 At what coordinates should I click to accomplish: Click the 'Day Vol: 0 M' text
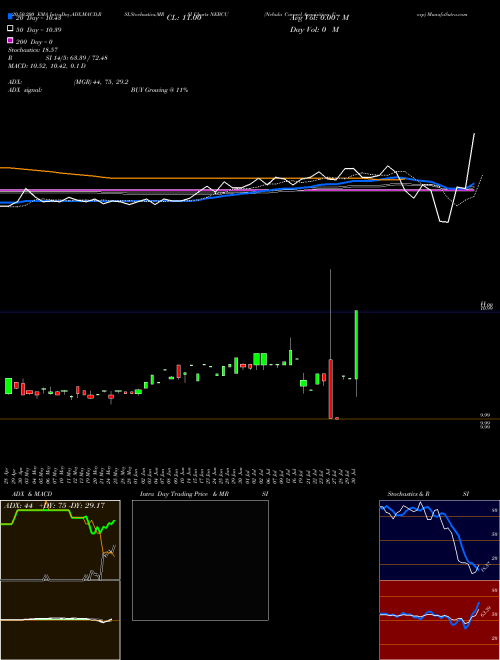click(x=314, y=30)
